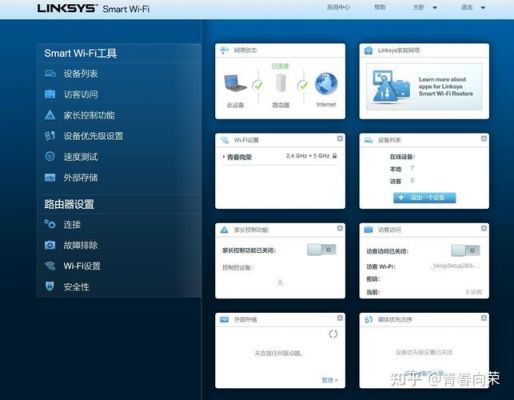Close the parental control widget

[x=340, y=228]
